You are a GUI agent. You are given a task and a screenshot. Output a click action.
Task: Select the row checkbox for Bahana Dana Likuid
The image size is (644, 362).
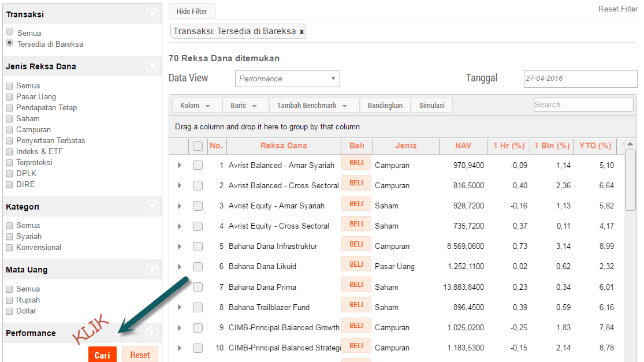(198, 266)
